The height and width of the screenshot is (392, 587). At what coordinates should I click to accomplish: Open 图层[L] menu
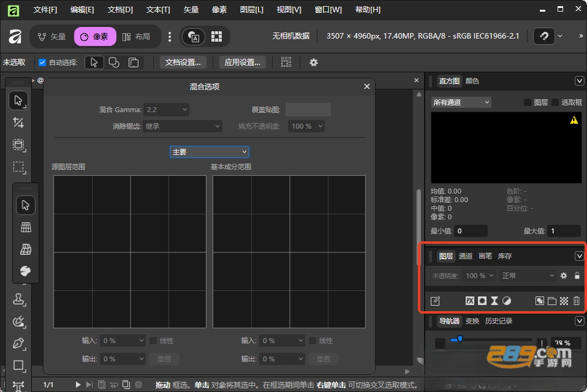(252, 10)
